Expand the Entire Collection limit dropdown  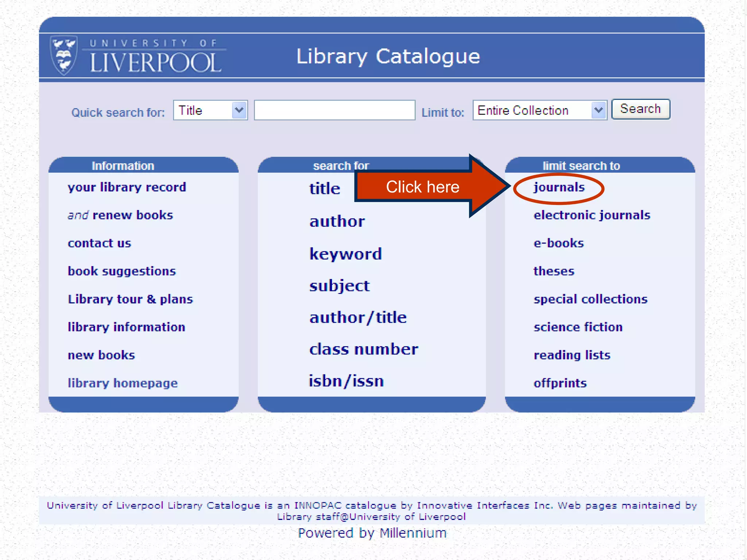tap(539, 110)
